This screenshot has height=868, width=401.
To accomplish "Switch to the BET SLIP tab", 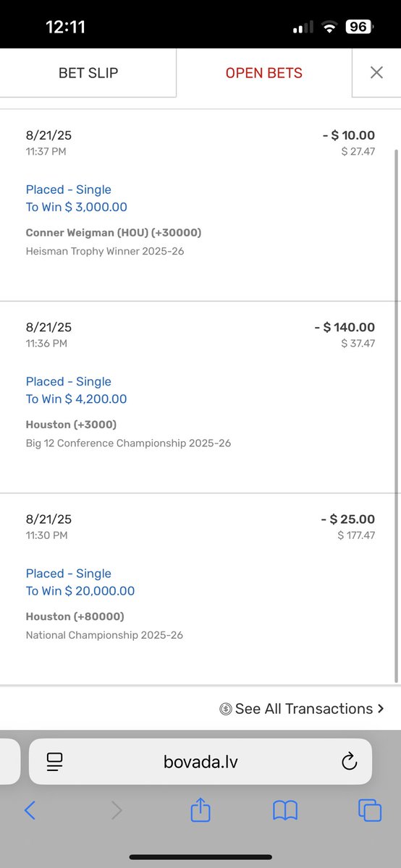I will point(88,72).
